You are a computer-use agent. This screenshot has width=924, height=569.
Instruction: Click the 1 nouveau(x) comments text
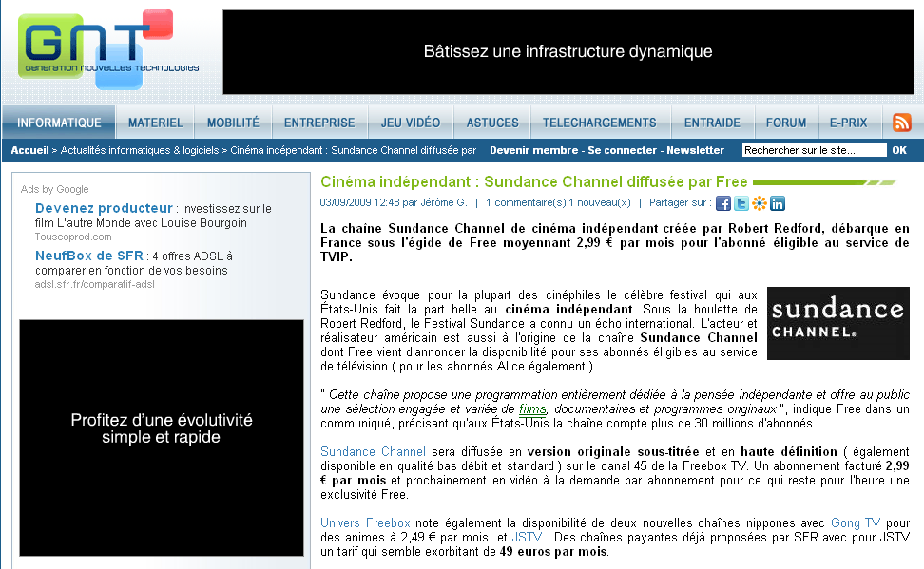coord(600,202)
